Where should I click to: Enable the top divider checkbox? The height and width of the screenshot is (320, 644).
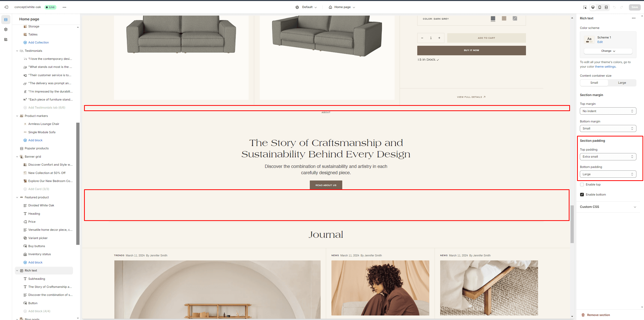coord(582,185)
